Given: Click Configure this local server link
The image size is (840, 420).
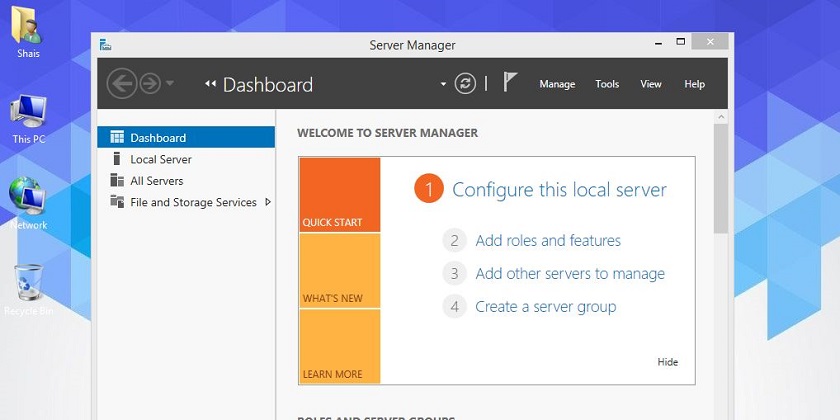Looking at the screenshot, I should pyautogui.click(x=559, y=190).
